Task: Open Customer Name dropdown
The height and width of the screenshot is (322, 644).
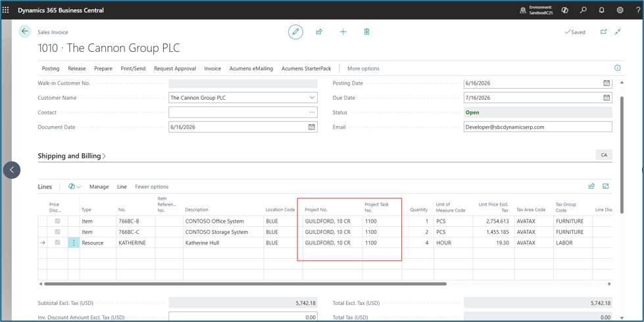Action: (x=312, y=98)
